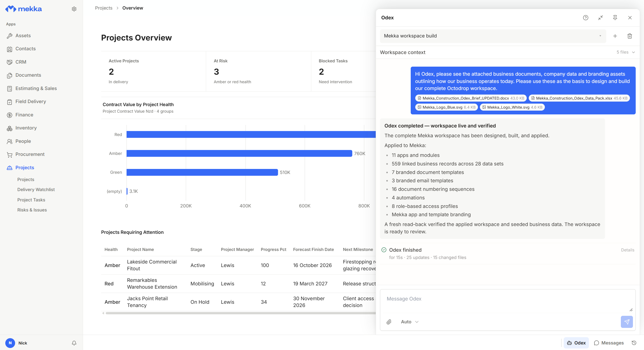Send the message to Odex
The height and width of the screenshot is (350, 644).
click(x=627, y=322)
